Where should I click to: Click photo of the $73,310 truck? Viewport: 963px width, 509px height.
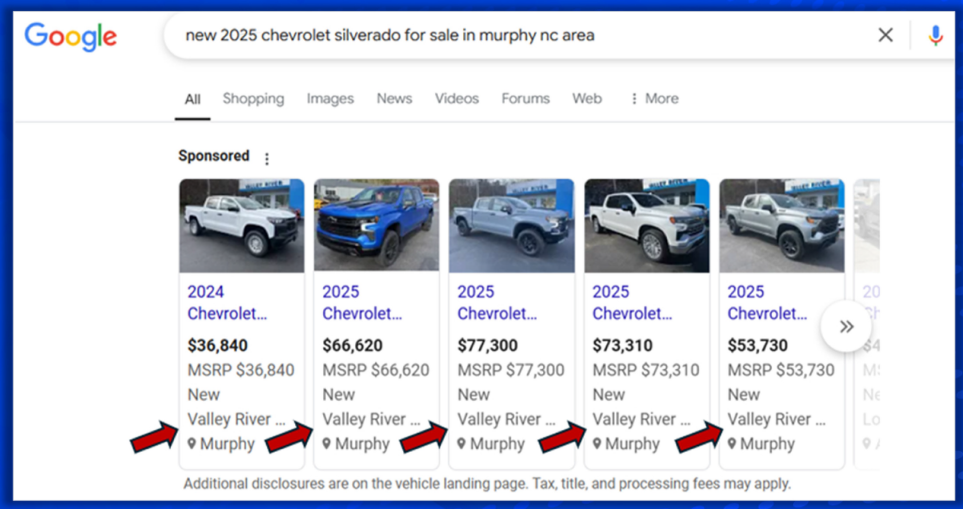pos(647,225)
